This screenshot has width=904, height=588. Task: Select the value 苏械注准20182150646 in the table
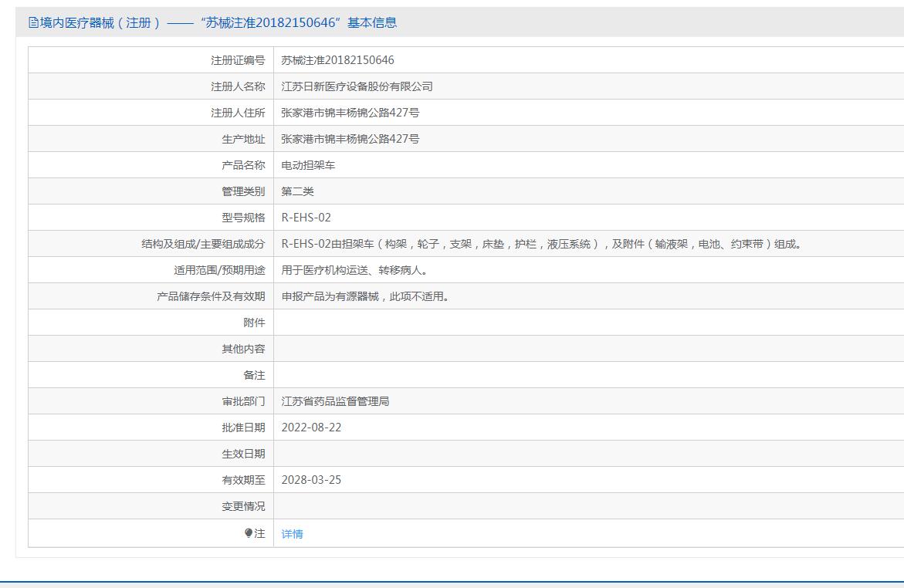click(x=337, y=60)
